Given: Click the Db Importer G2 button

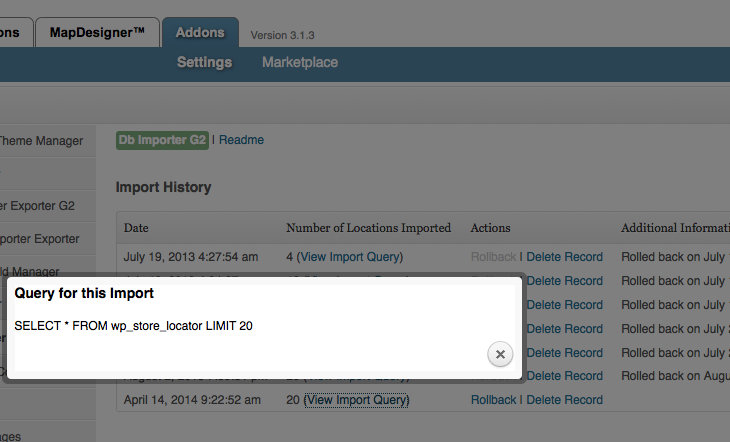Looking at the screenshot, I should point(162,140).
